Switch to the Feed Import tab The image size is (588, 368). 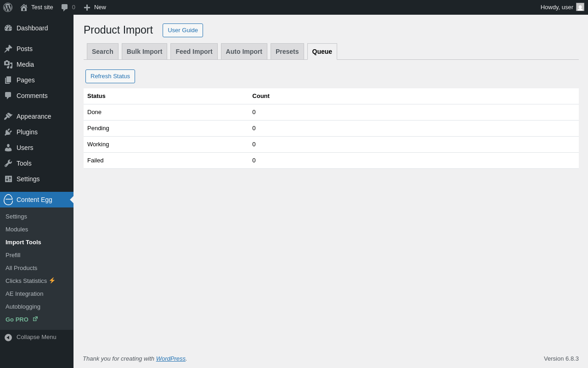pyautogui.click(x=194, y=52)
